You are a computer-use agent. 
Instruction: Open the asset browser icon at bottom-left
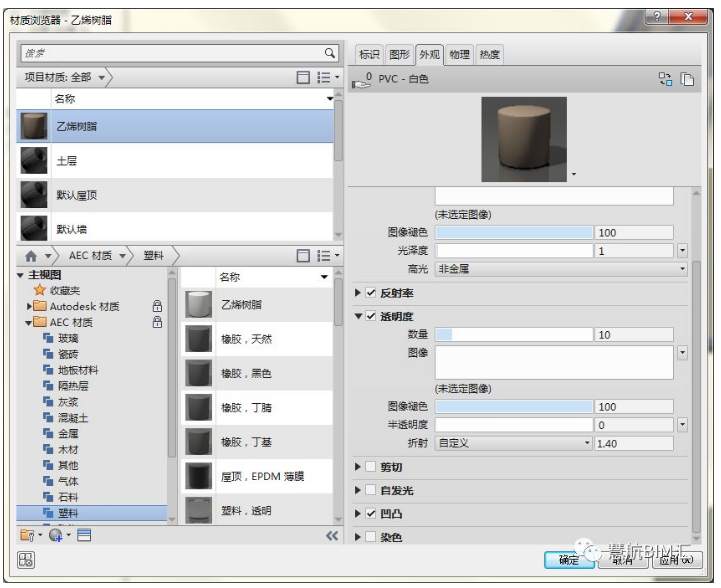(x=27, y=560)
